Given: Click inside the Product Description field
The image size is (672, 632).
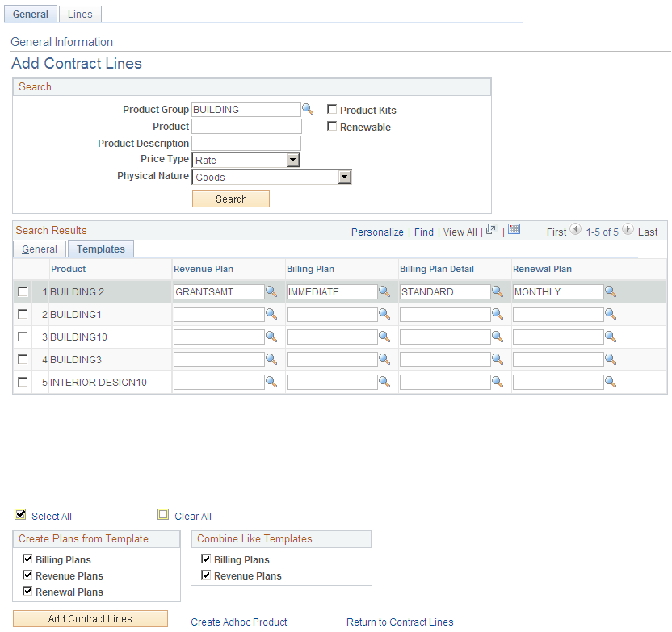Looking at the screenshot, I should [246, 143].
